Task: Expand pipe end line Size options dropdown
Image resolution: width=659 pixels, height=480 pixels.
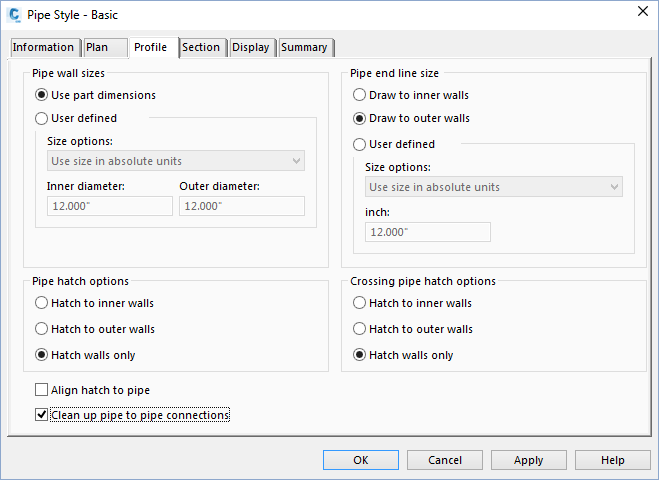Action: tap(494, 187)
